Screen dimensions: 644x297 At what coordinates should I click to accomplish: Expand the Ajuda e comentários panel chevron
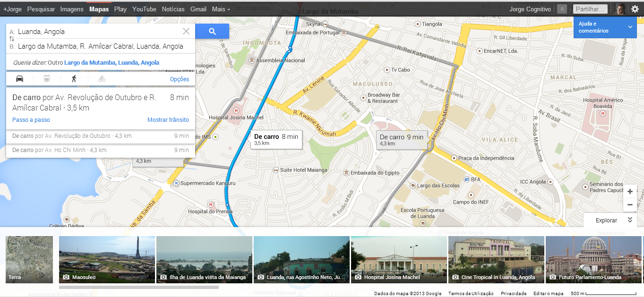[x=630, y=27]
